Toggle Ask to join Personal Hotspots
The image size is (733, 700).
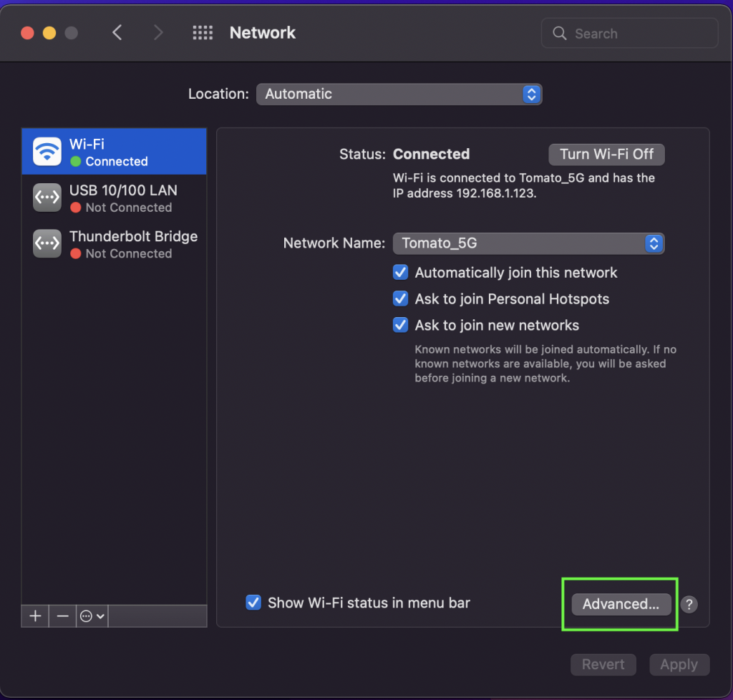tap(401, 298)
